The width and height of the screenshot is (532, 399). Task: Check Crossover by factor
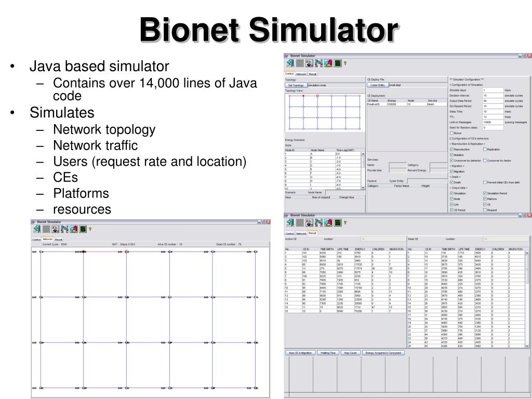coord(485,161)
